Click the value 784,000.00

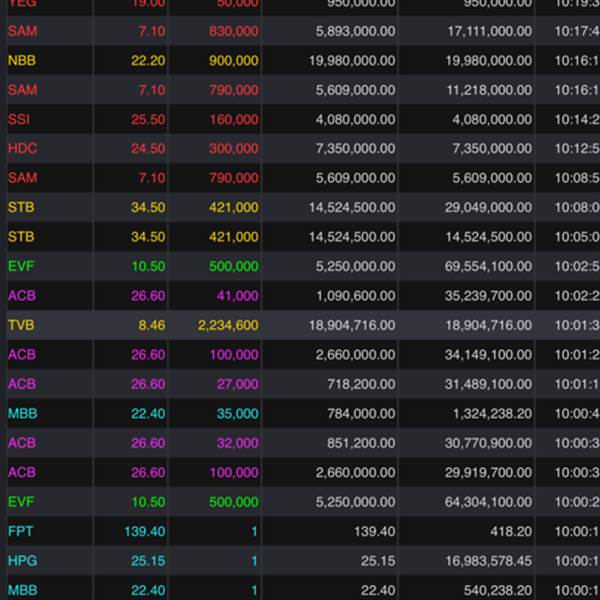click(361, 413)
